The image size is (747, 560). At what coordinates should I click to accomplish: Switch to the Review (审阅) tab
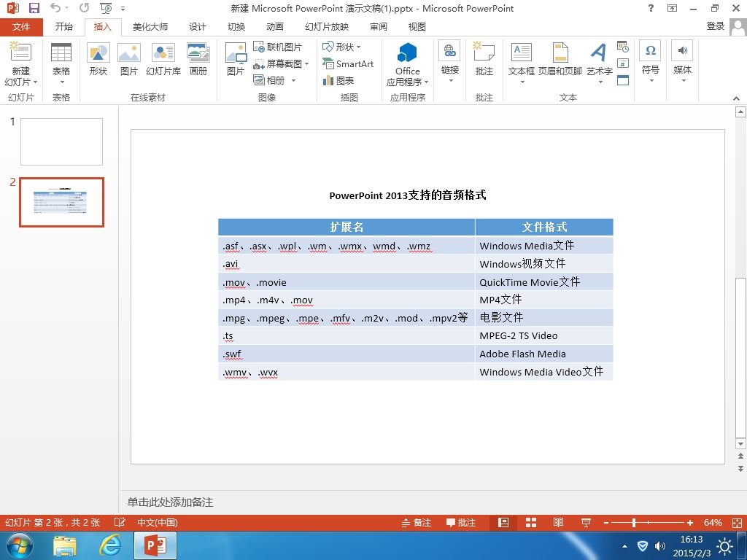379,27
